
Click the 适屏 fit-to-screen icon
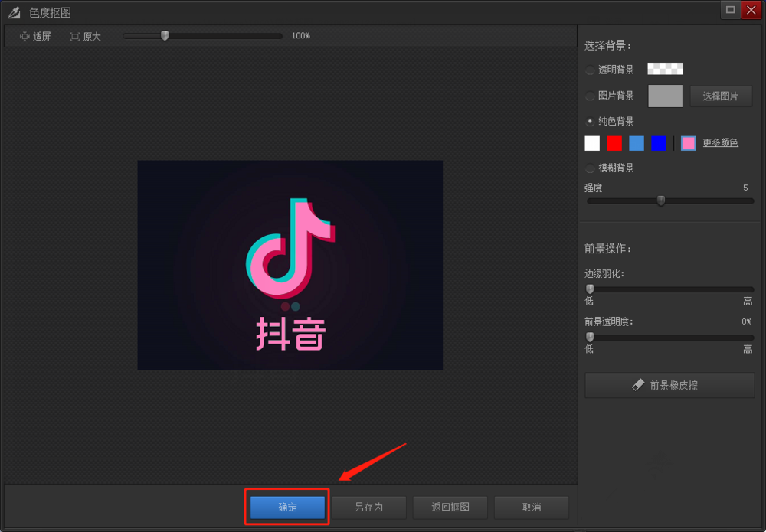(x=25, y=37)
